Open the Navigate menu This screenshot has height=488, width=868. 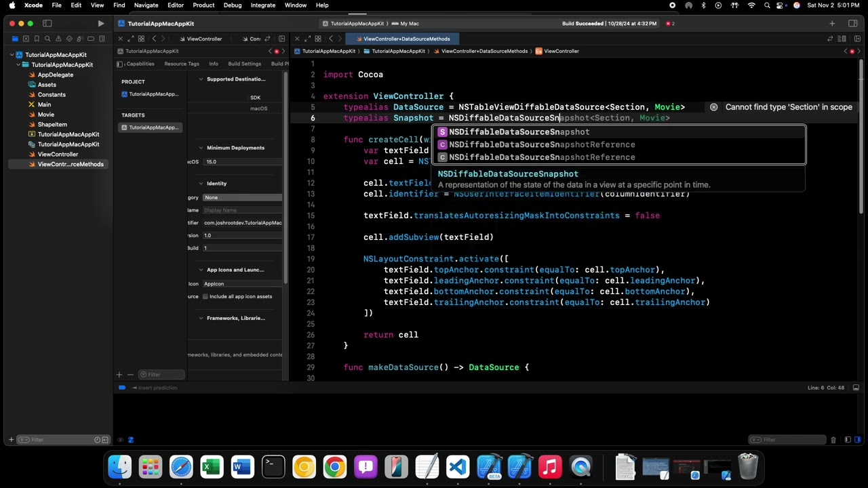click(146, 5)
